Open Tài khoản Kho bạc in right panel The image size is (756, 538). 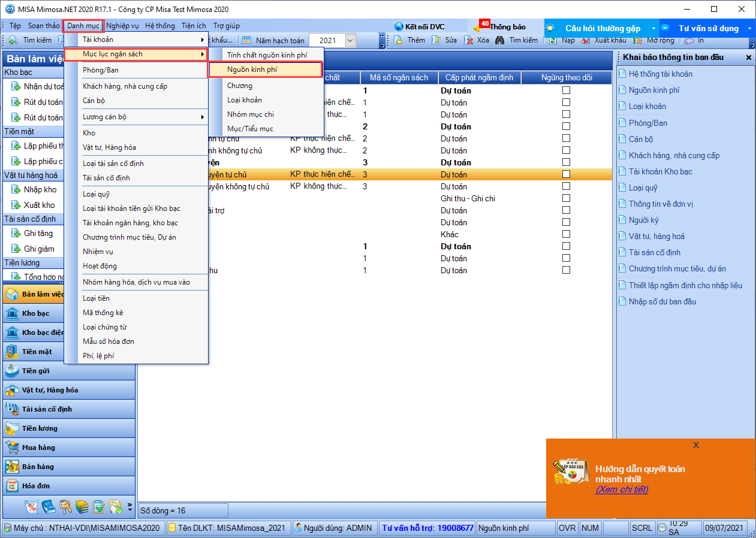(661, 171)
